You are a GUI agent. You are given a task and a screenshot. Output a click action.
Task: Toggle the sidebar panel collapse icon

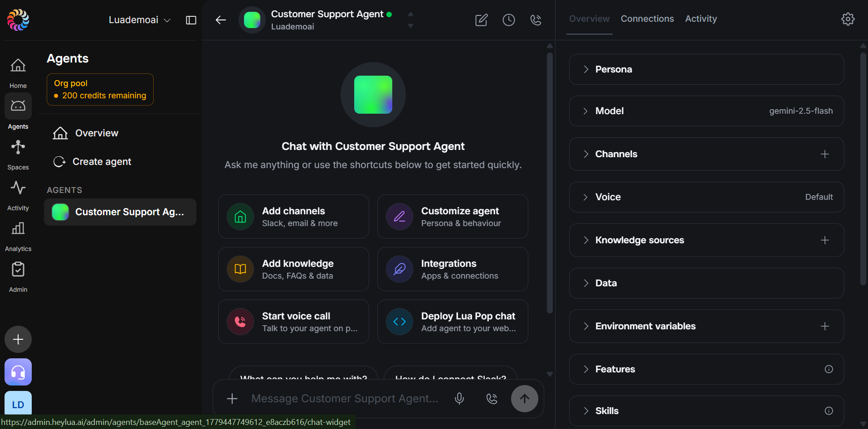tap(191, 20)
